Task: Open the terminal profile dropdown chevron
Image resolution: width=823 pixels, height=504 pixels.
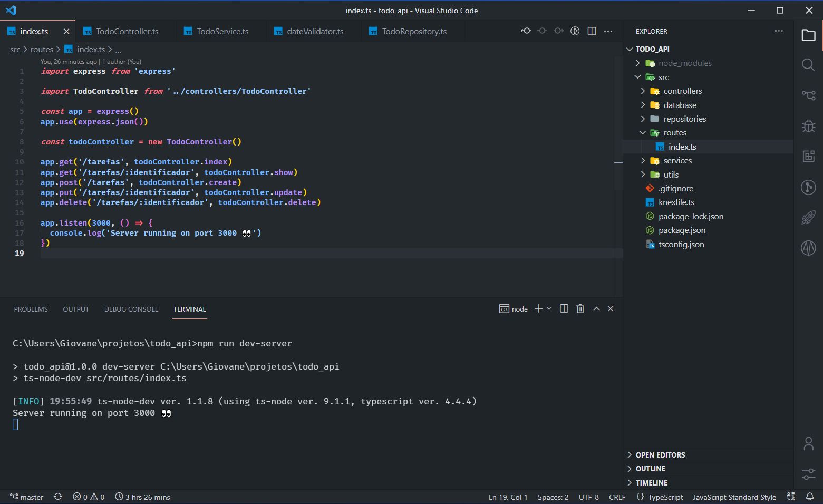Action: pyautogui.click(x=549, y=308)
